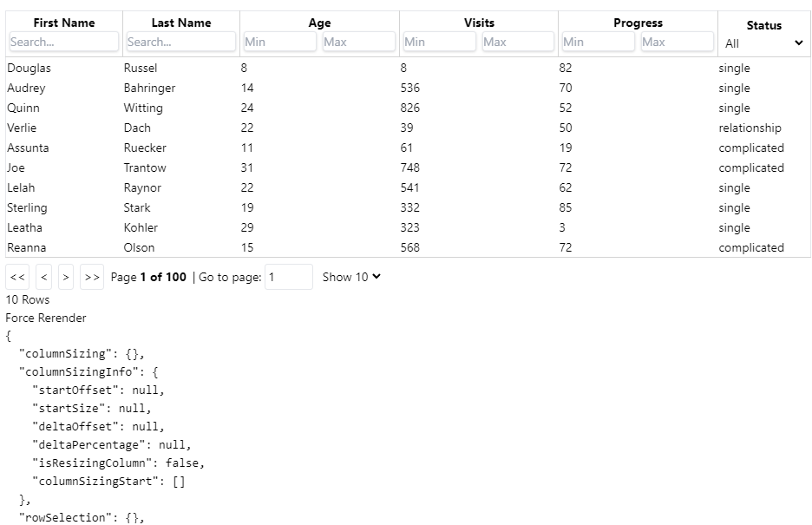The image size is (812, 525).
Task: Click the Age Min filter field
Action: (279, 42)
